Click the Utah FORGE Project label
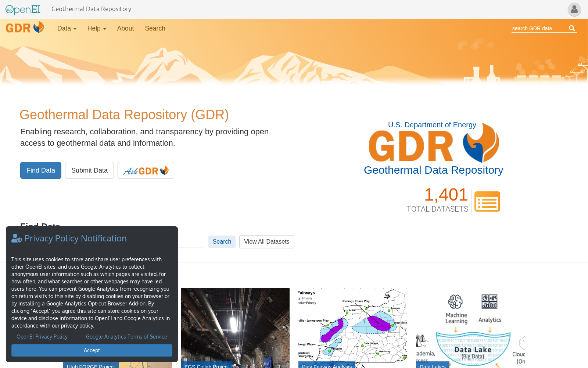 point(91,365)
